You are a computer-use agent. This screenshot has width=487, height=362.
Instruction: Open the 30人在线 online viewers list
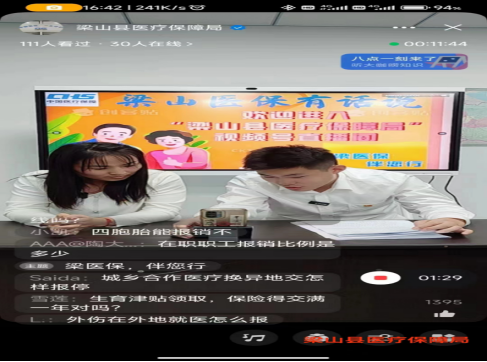pyautogui.click(x=151, y=44)
